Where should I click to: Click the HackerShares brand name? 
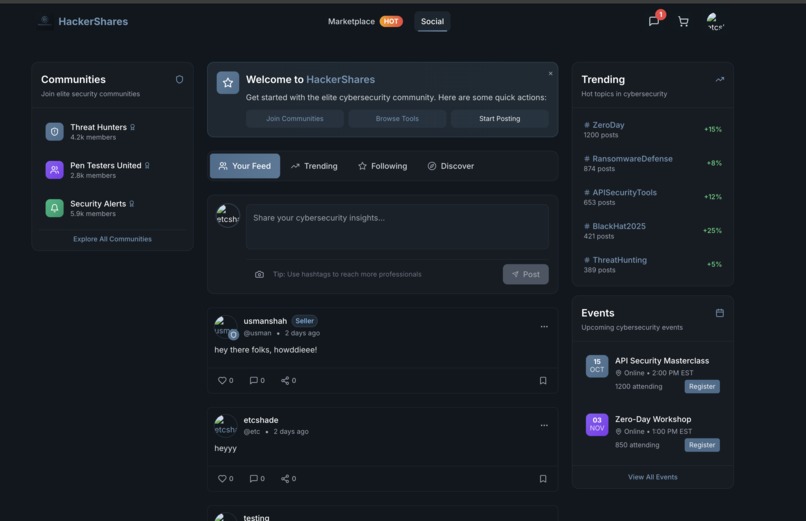[x=93, y=22]
